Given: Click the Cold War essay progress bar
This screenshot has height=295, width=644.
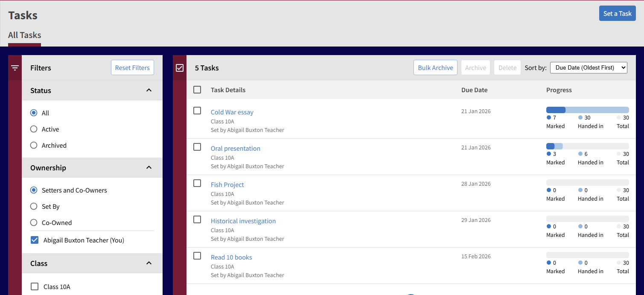Looking at the screenshot, I should 588,110.
